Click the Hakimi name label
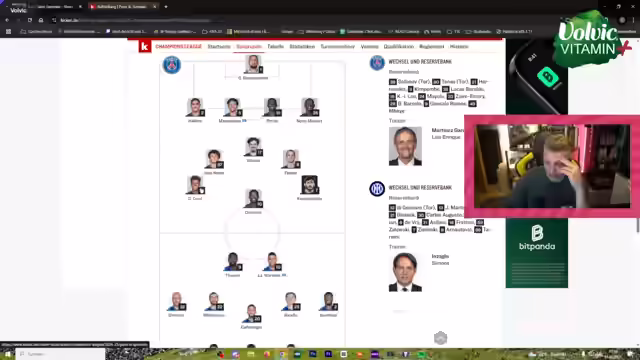640x360 pixels. (x=195, y=121)
